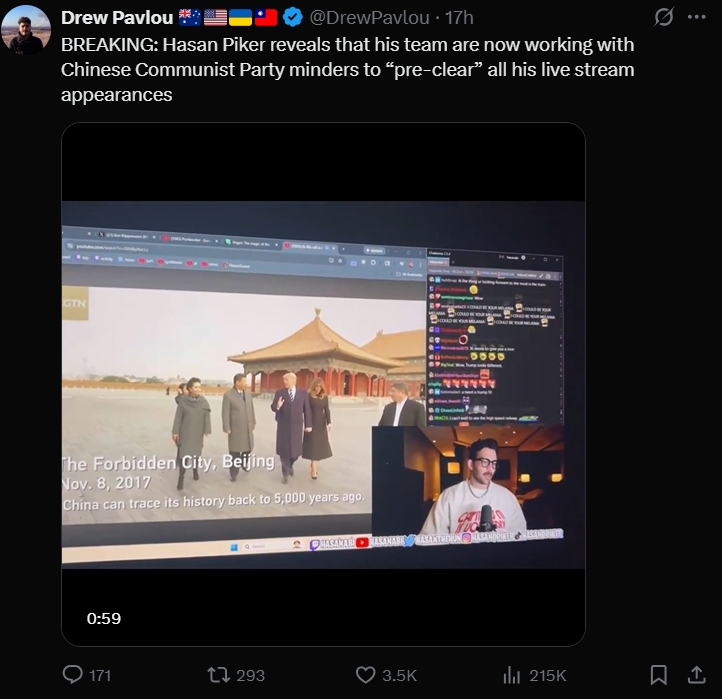The height and width of the screenshot is (699, 722).
Task: Open the three-dot more options menu
Action: (x=696, y=17)
